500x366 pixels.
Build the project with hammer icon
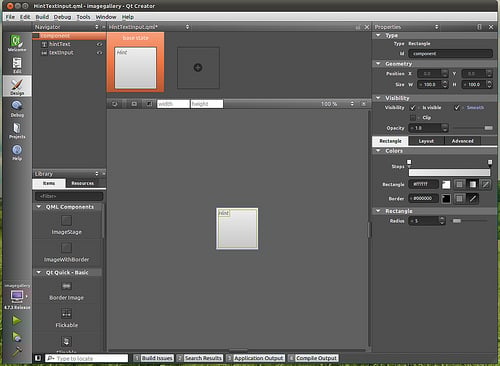pos(17,351)
